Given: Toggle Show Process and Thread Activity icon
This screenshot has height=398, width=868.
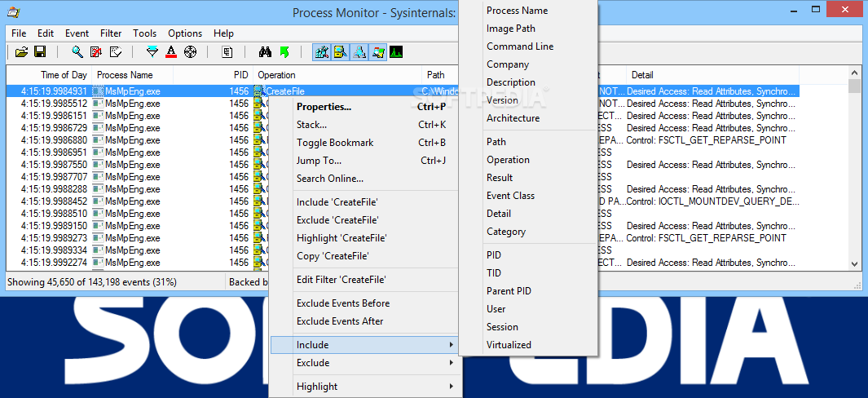Looking at the screenshot, I should [378, 52].
